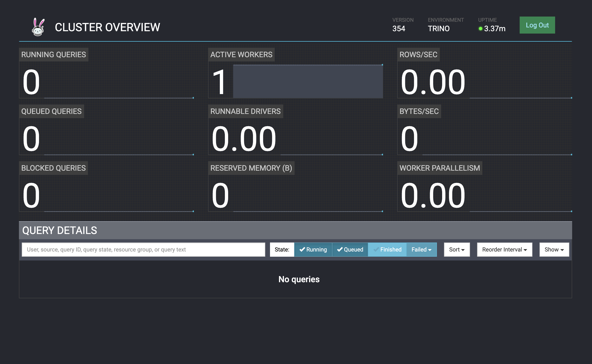Click the Active Workers sparkline chart
The image size is (592, 364).
(308, 81)
